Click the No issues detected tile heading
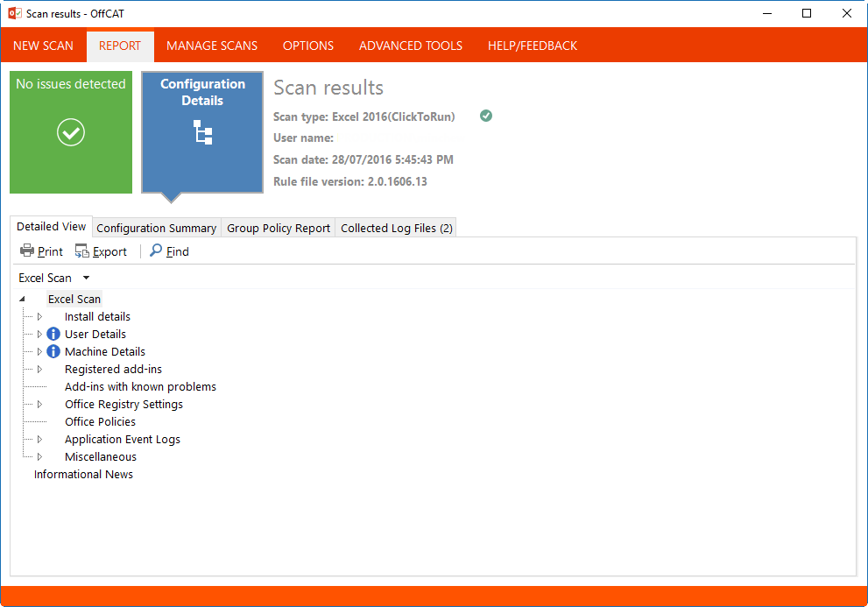Screen dimensions: 868x607 point(71,83)
